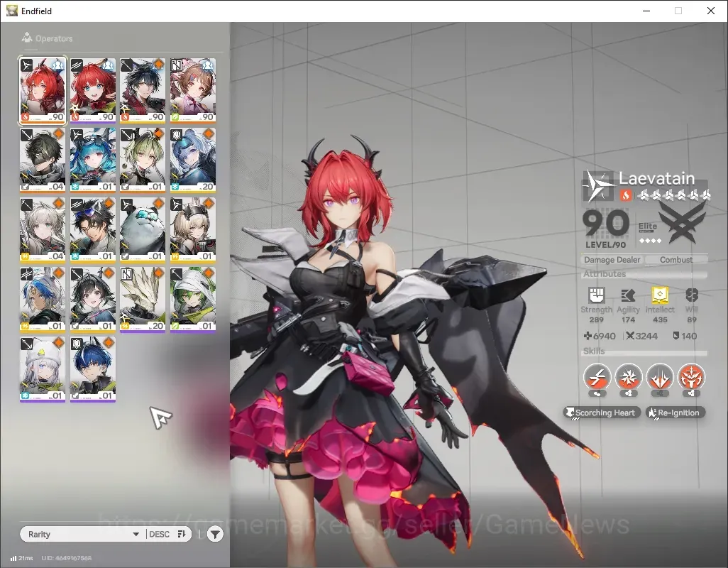728x568 pixels.
Task: Click the class emblem left of Laevatain
Action: coord(598,186)
